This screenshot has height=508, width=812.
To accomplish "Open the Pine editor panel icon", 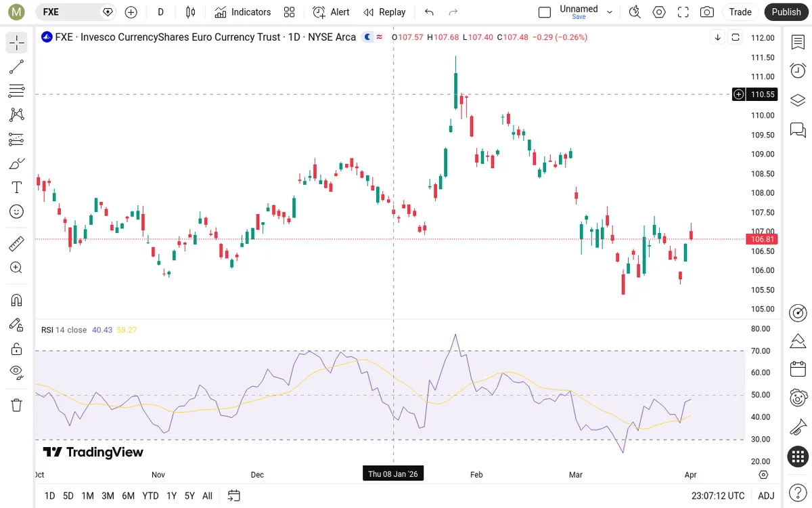I will tap(798, 340).
